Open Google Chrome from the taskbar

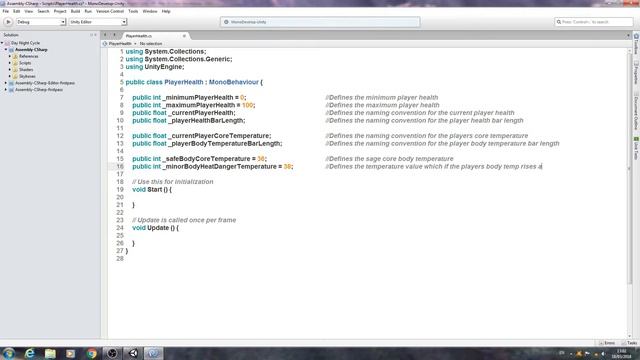pos(91,353)
